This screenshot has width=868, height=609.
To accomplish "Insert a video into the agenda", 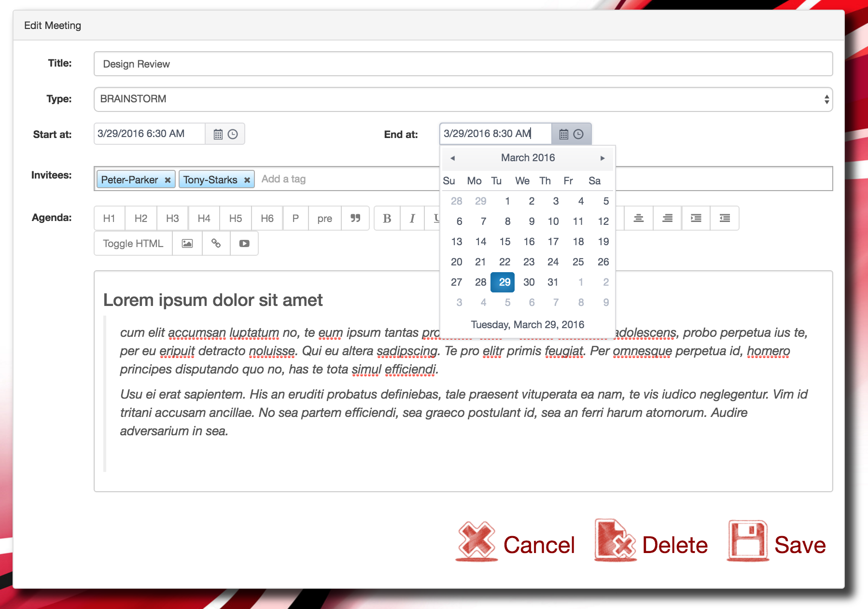I will 244,244.
